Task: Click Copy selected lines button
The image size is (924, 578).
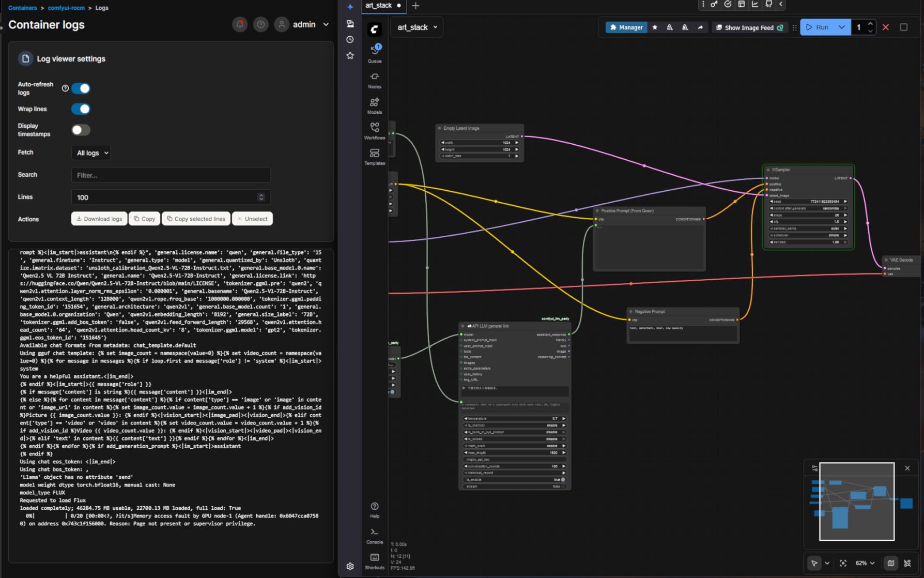Action: click(x=196, y=219)
